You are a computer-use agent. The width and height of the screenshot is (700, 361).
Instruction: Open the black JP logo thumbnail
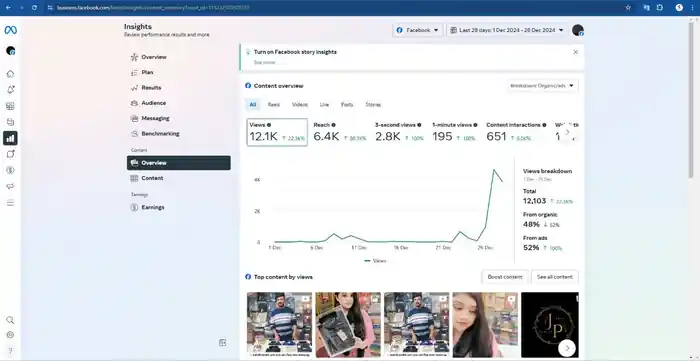[x=550, y=325]
